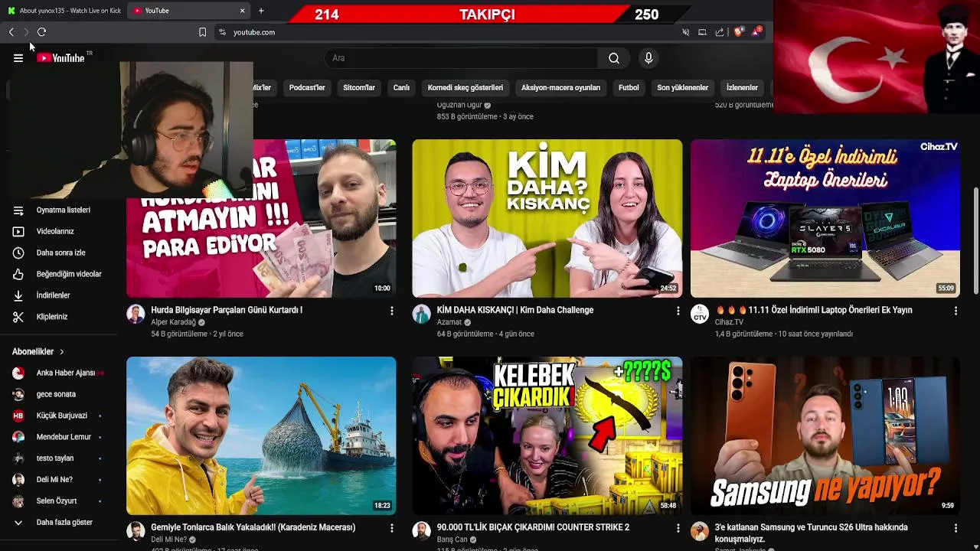Click the YouTube logo
This screenshot has height=551, width=980.
60,58
